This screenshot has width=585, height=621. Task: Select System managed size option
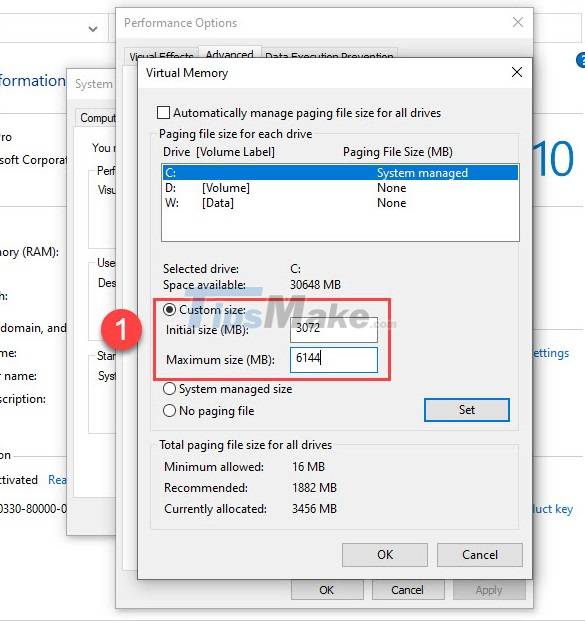[x=170, y=389]
